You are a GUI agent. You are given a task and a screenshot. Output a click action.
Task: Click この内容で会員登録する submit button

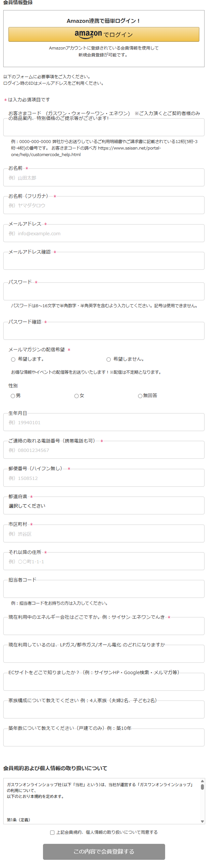104,851
